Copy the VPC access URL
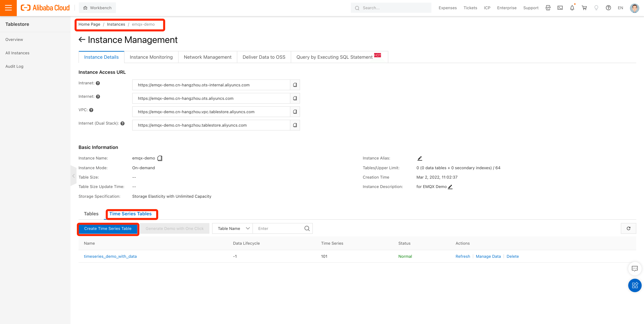 click(295, 112)
